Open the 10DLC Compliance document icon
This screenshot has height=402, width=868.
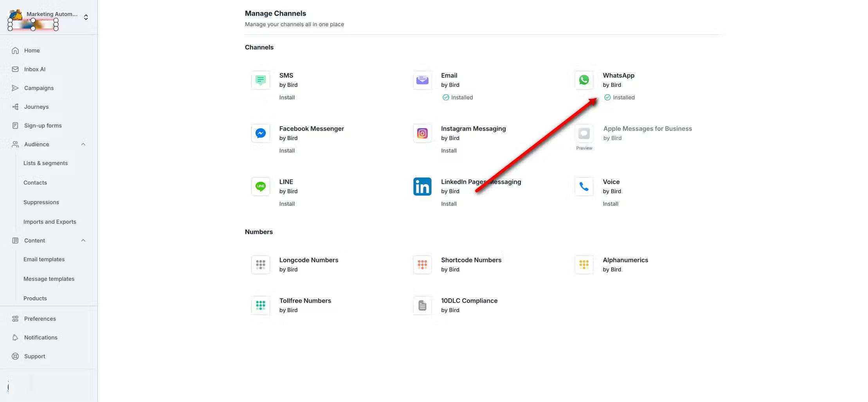(x=422, y=305)
